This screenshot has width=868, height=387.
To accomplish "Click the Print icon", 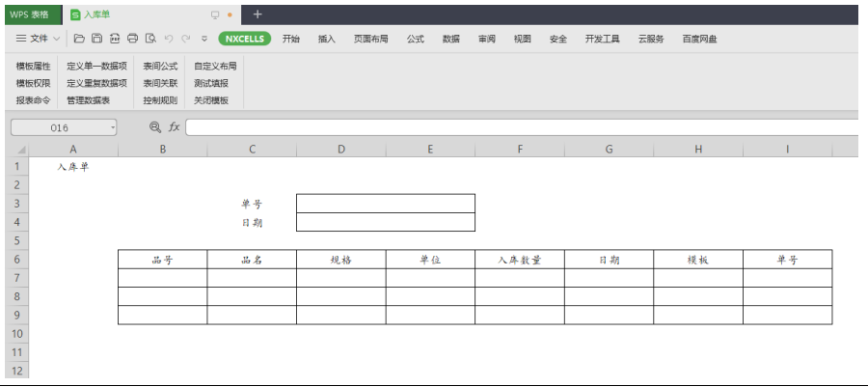I will click(132, 39).
